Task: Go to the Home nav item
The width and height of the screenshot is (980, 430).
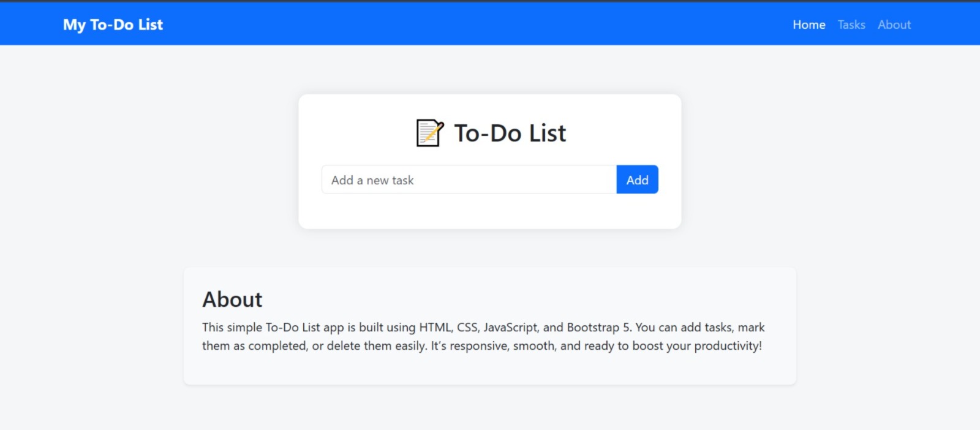Action: (x=809, y=25)
